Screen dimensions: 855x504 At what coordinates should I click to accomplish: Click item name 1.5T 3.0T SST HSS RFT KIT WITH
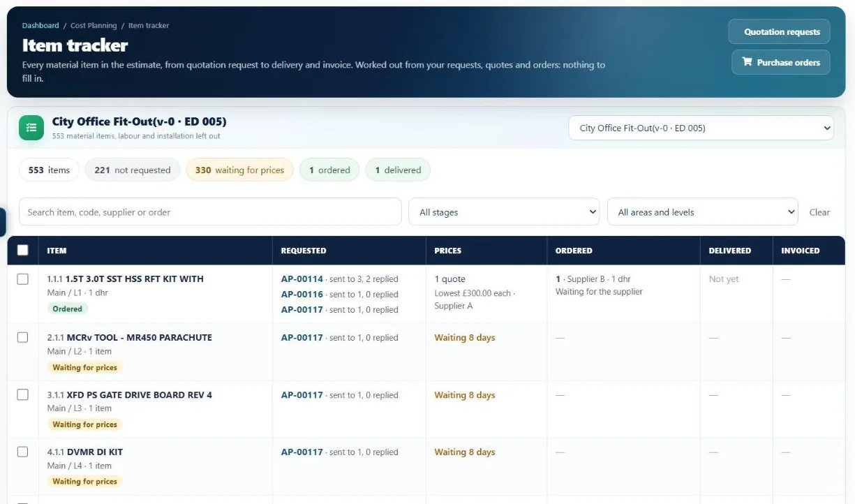tap(135, 279)
